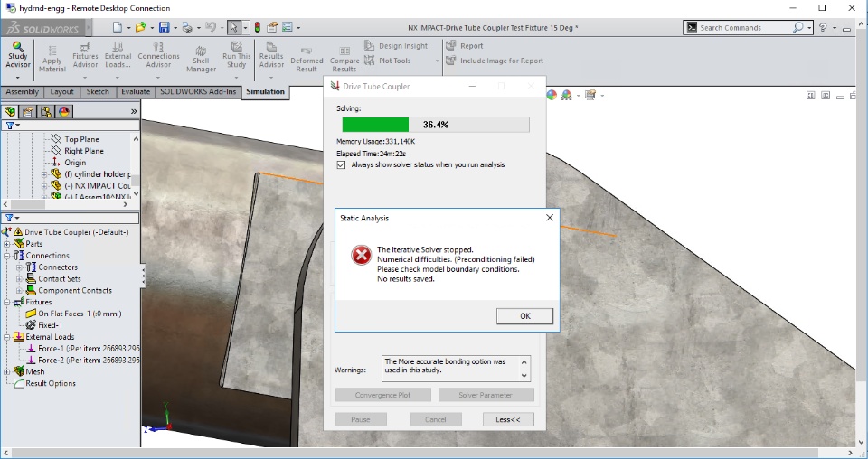Open Study Advisor dropdown arrow
This screenshot has height=459, width=868.
[18, 78]
